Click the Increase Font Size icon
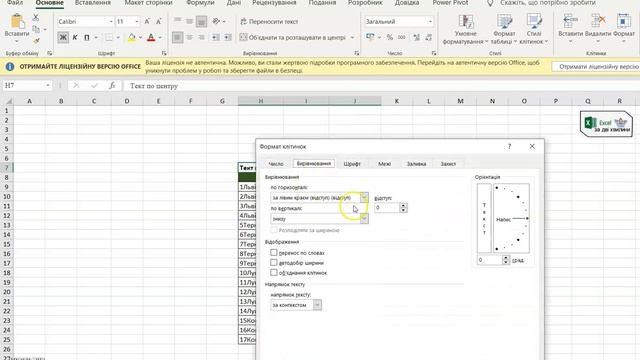 pyautogui.click(x=147, y=21)
